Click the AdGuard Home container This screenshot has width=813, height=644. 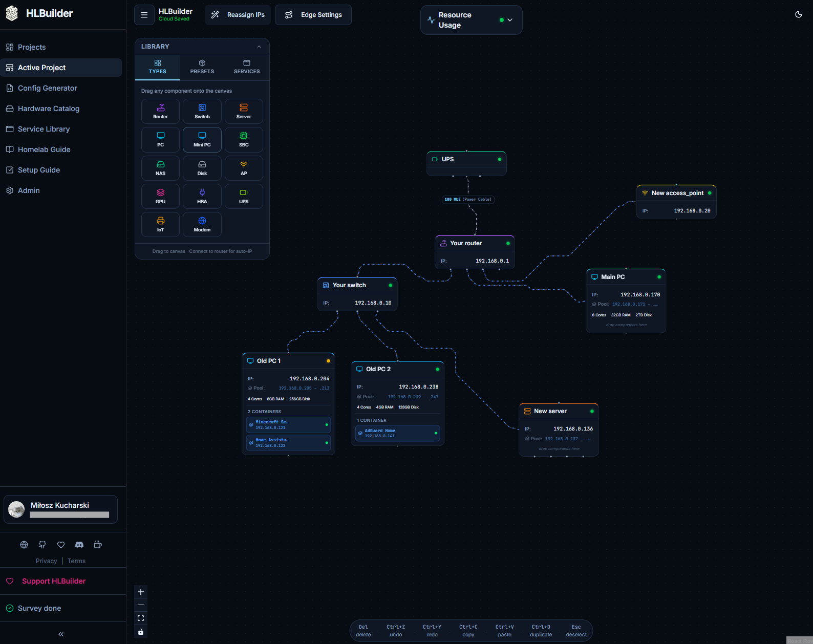click(x=397, y=433)
